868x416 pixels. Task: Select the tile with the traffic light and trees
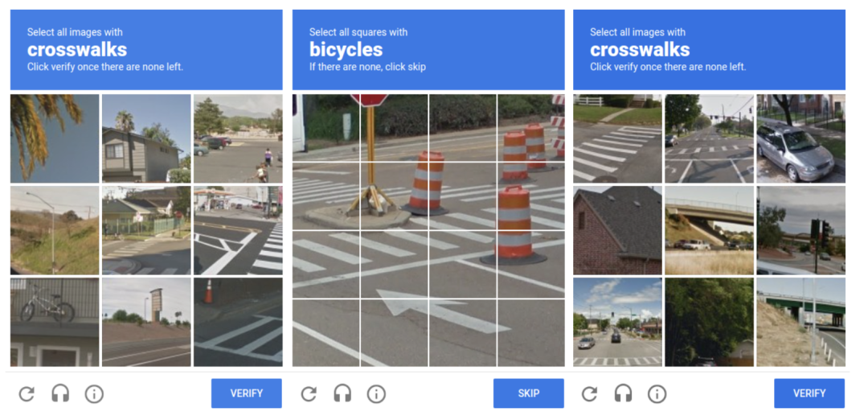coord(801,230)
